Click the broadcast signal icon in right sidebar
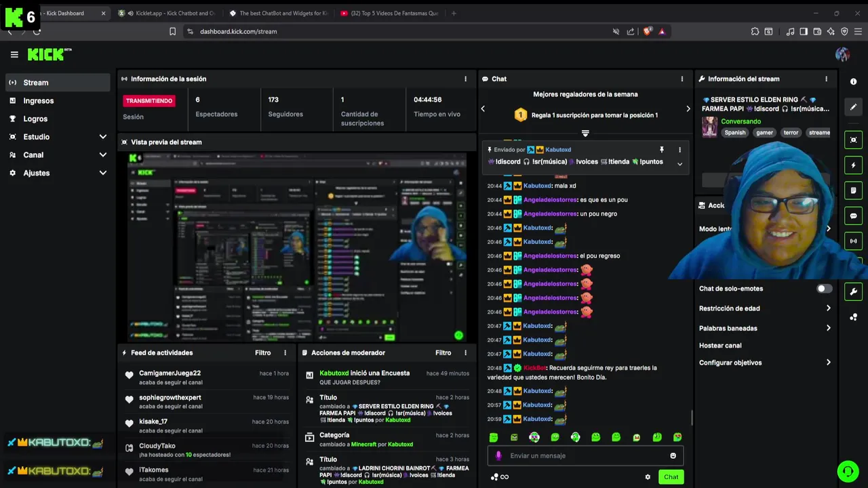 (x=853, y=241)
